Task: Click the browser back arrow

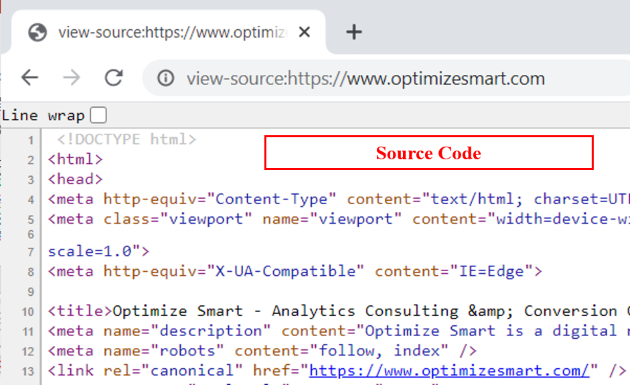Action: coord(30,78)
